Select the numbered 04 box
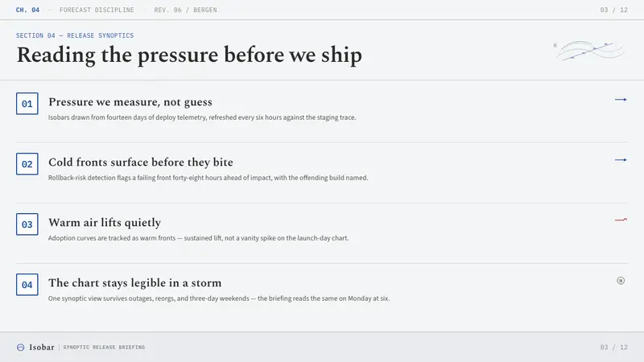 27,285
